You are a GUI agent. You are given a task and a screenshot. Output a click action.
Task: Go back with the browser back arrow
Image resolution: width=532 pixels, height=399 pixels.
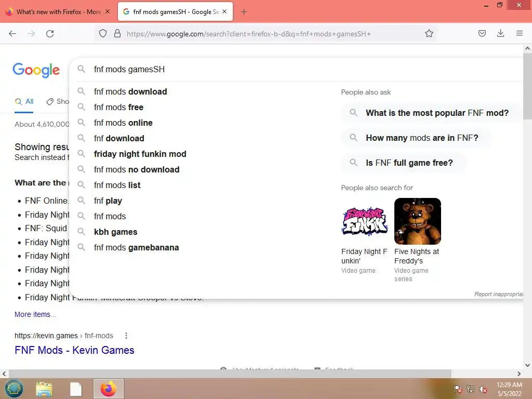coord(12,34)
